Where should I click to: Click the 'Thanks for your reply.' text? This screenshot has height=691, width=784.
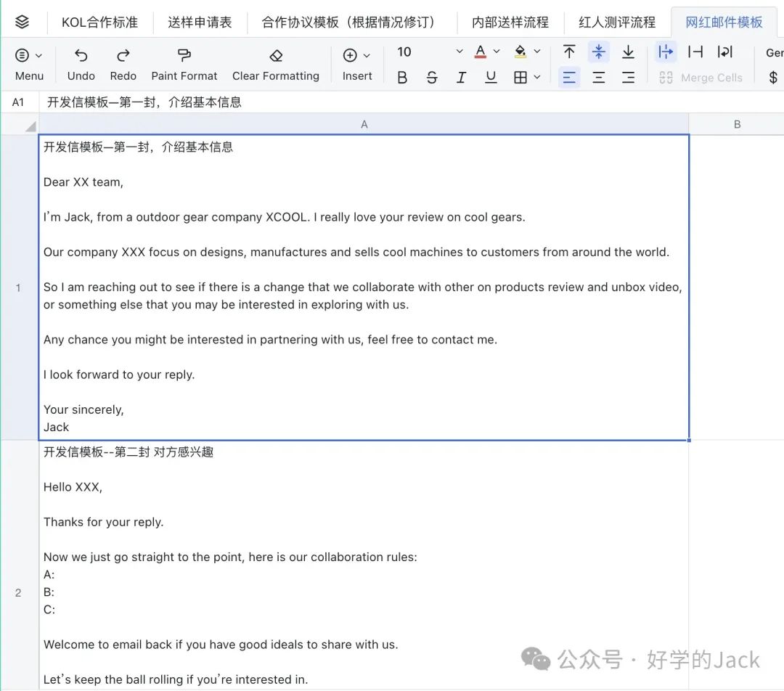click(104, 522)
